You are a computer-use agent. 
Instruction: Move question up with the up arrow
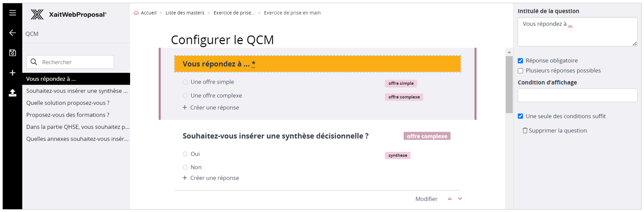[x=449, y=199]
